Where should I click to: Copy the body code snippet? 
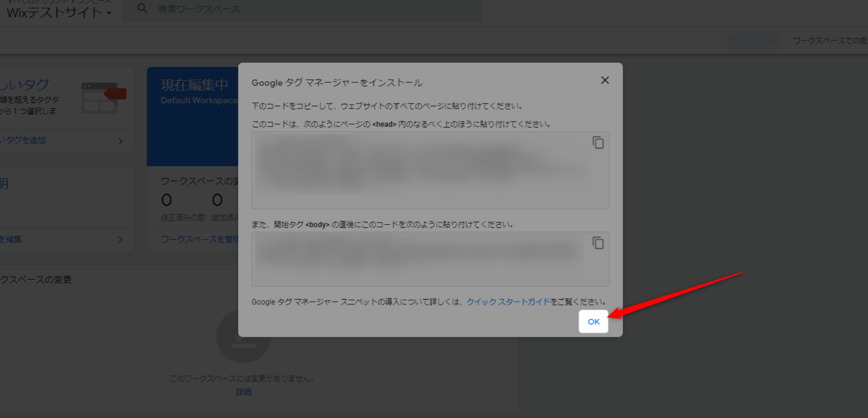598,243
